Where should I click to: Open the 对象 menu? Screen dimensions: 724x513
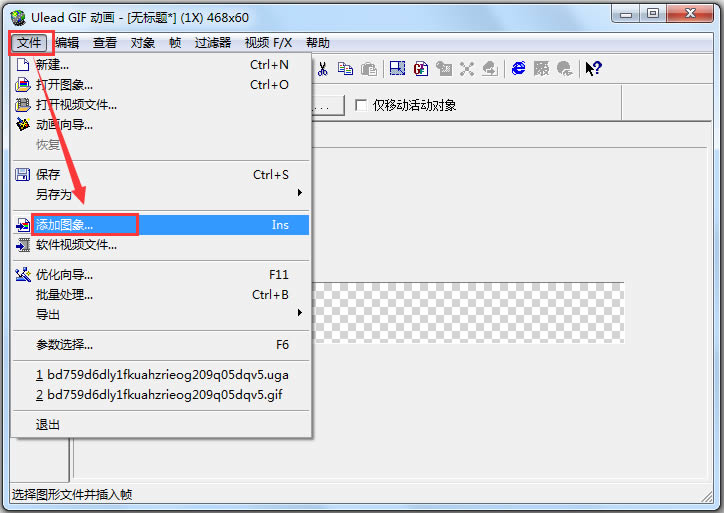(143, 43)
